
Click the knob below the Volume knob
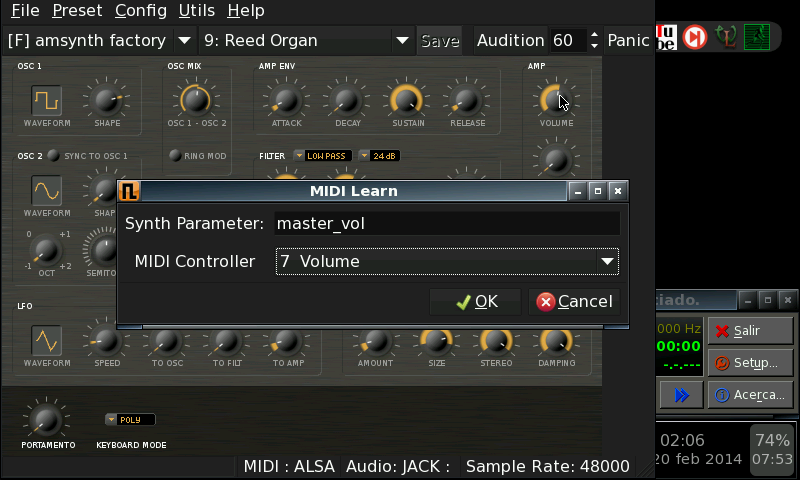pyautogui.click(x=556, y=160)
